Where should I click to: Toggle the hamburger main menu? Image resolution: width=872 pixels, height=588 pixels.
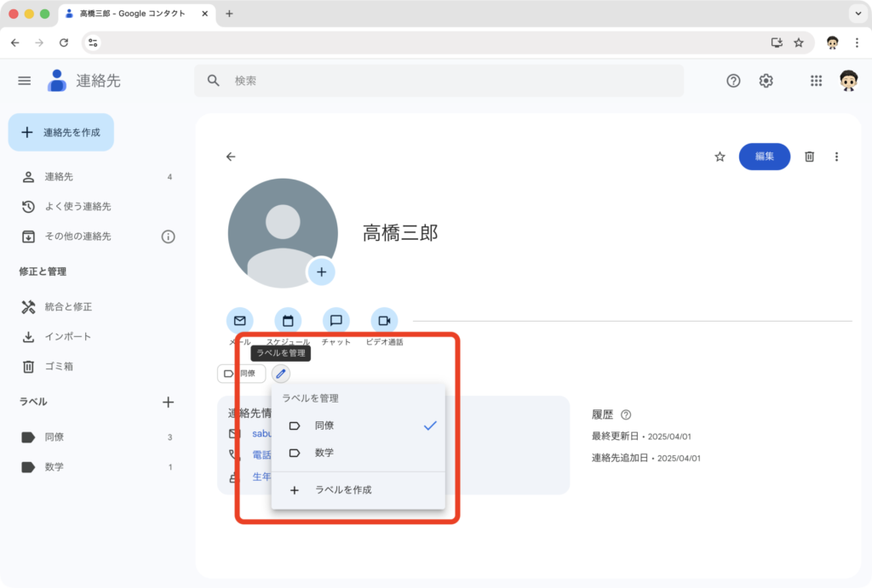click(x=25, y=81)
